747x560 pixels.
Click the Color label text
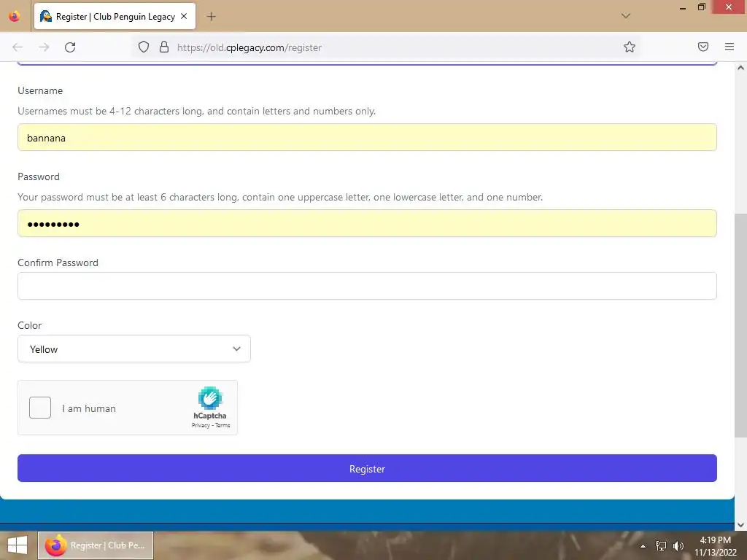point(29,325)
